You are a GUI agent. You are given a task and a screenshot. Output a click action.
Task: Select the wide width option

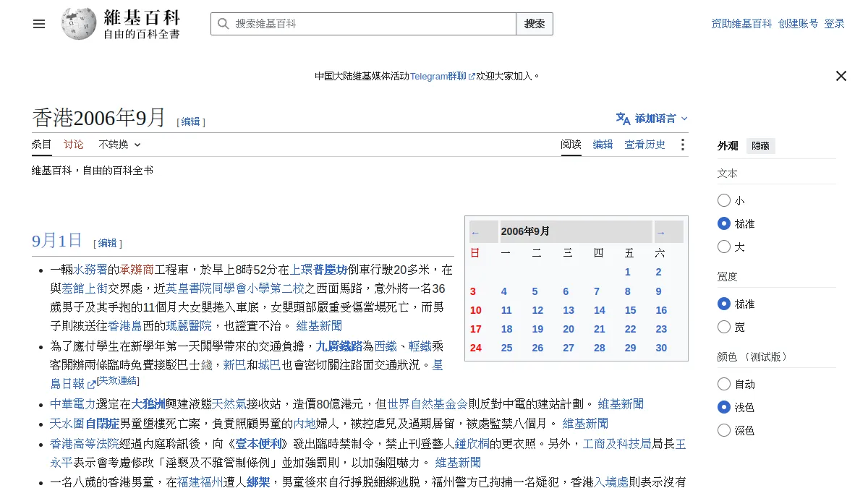pos(724,327)
